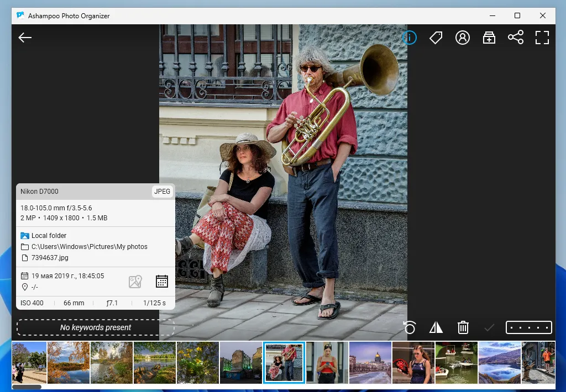566x392 pixels.
Task: Return to the gallery with the back arrow
Action: coord(25,38)
